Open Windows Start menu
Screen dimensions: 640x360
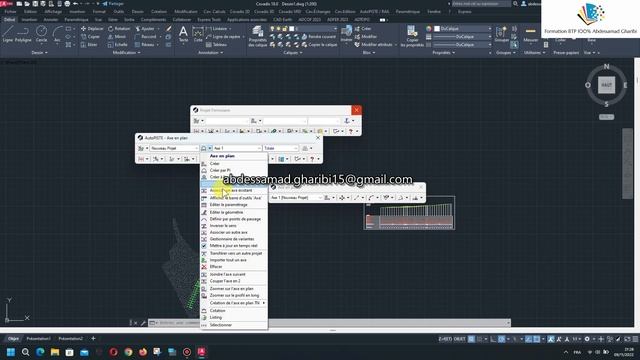pos(11,352)
